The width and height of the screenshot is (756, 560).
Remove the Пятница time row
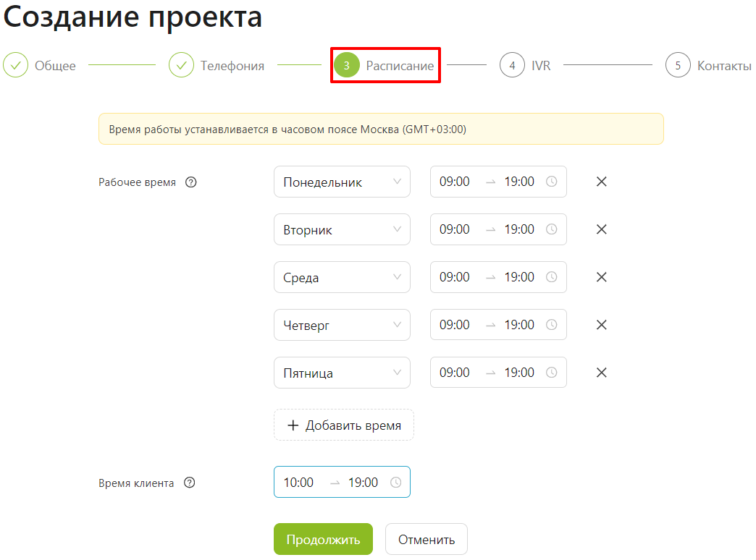[x=601, y=373]
